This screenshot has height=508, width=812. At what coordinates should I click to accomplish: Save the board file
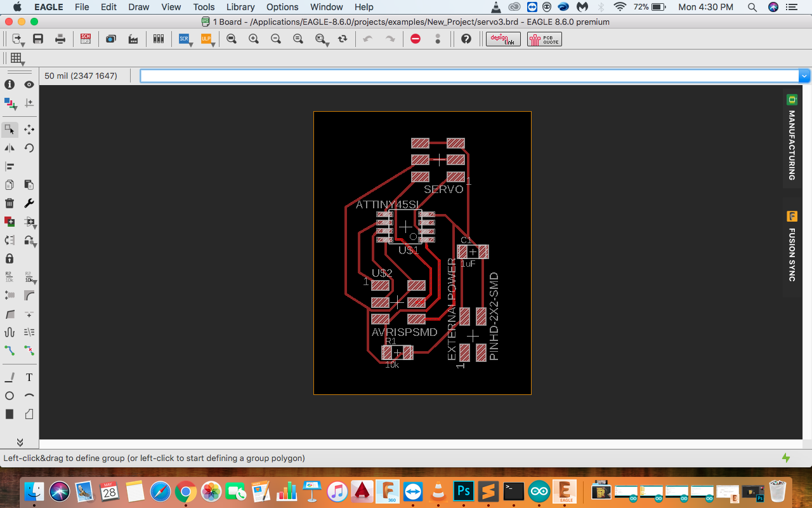pyautogui.click(x=38, y=39)
